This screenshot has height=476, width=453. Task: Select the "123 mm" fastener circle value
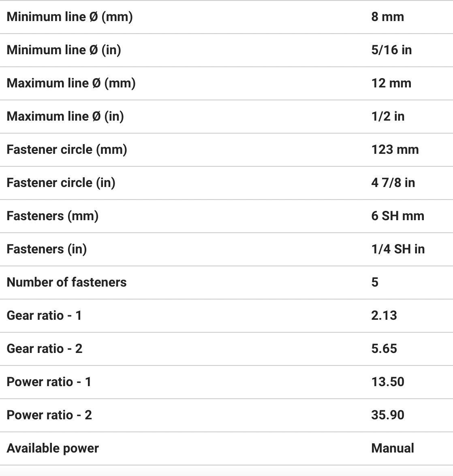[x=395, y=150]
